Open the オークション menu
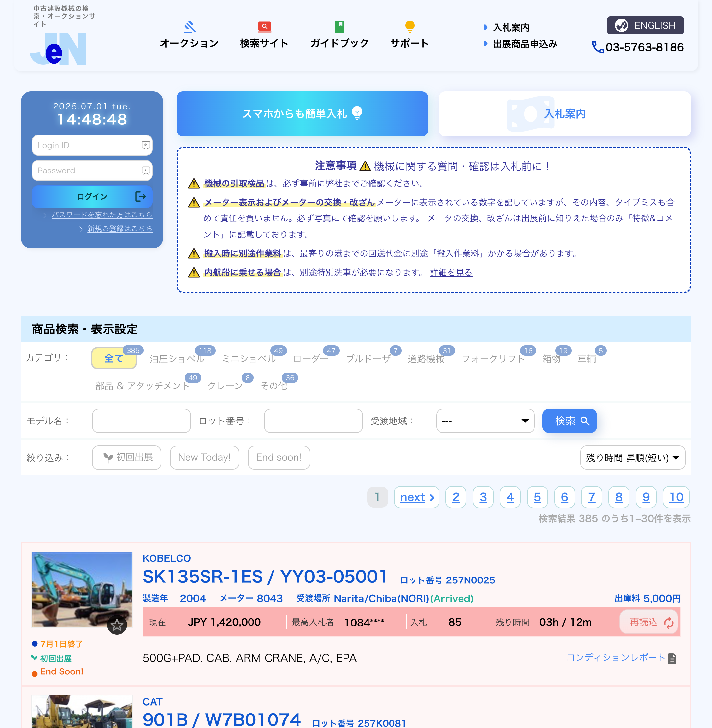Screen dimensions: 712x728 [189, 35]
